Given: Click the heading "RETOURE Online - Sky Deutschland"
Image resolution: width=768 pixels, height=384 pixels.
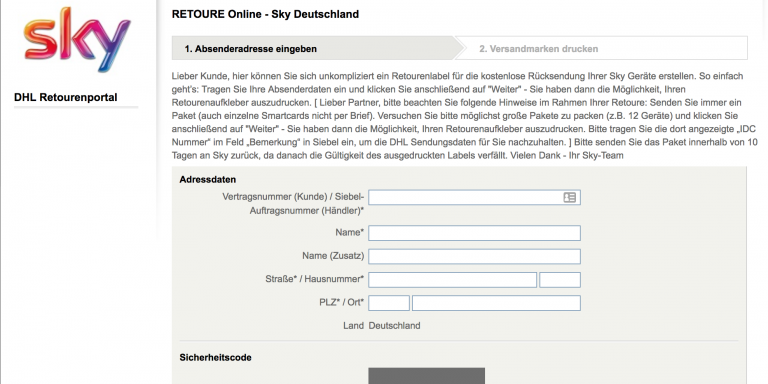Looking at the screenshot, I should click(x=265, y=14).
